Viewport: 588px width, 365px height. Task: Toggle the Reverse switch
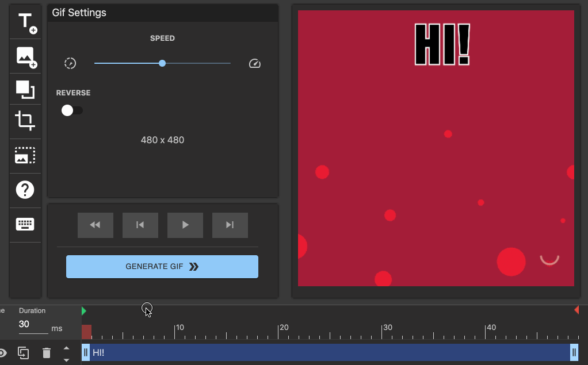[x=72, y=110]
